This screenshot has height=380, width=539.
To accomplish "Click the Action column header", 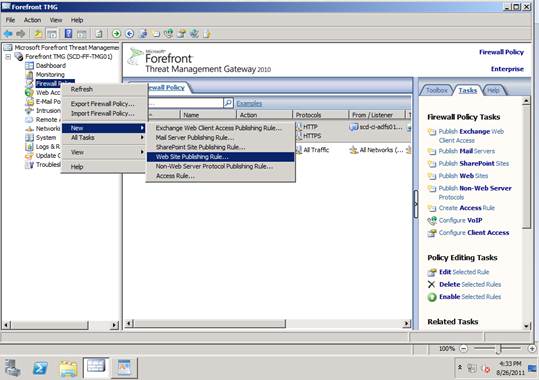I will pyautogui.click(x=264, y=115).
